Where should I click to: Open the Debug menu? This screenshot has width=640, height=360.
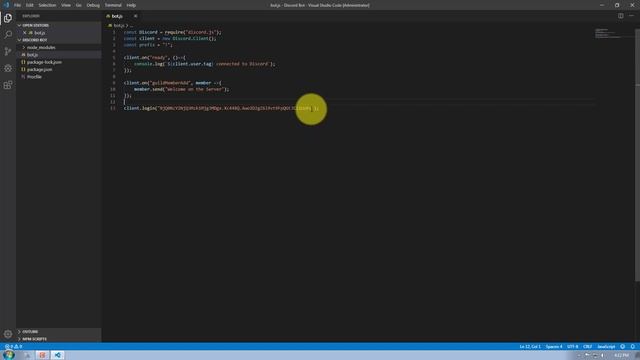coord(93,5)
